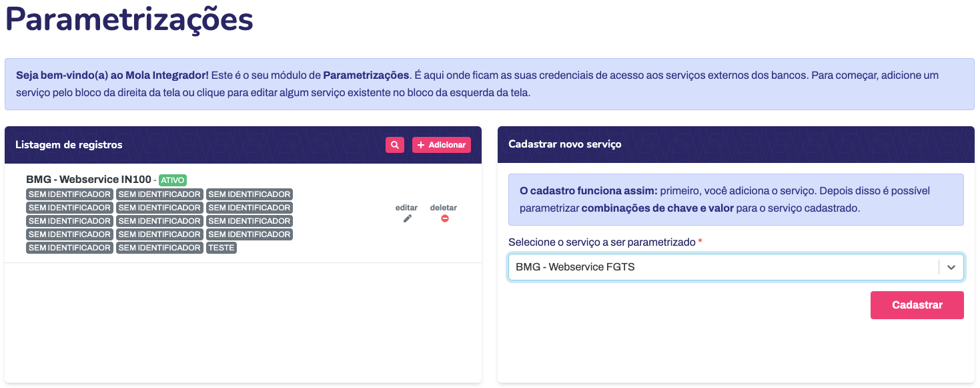Click the Parametrizações page title

129,19
